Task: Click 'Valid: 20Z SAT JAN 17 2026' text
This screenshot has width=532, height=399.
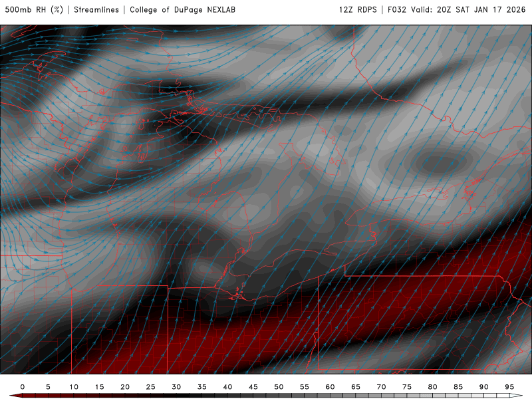Action: coord(468,10)
